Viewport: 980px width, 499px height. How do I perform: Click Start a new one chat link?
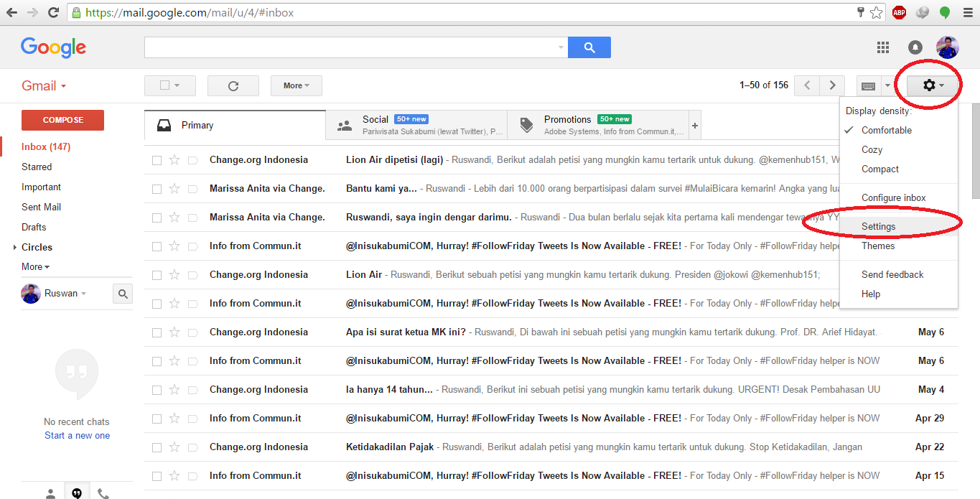pos(78,435)
